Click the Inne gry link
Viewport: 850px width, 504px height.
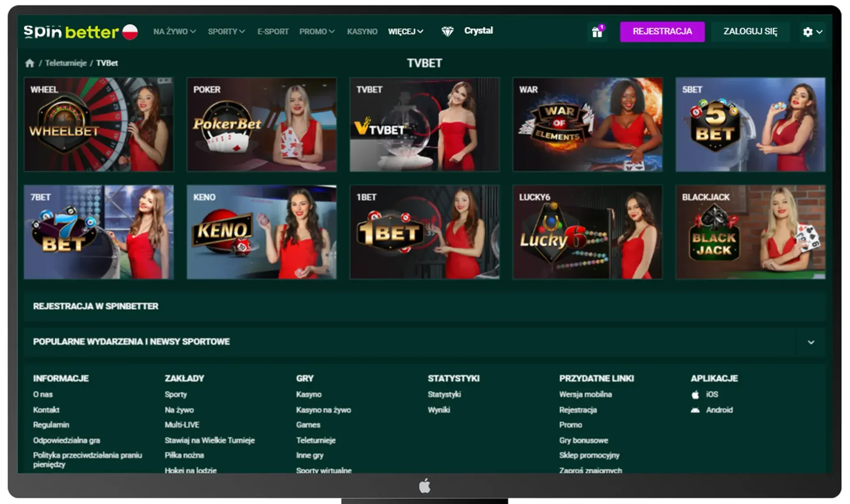click(310, 455)
